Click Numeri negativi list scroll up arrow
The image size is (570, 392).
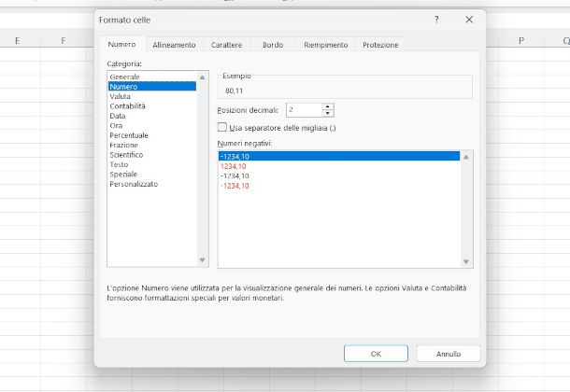466,157
